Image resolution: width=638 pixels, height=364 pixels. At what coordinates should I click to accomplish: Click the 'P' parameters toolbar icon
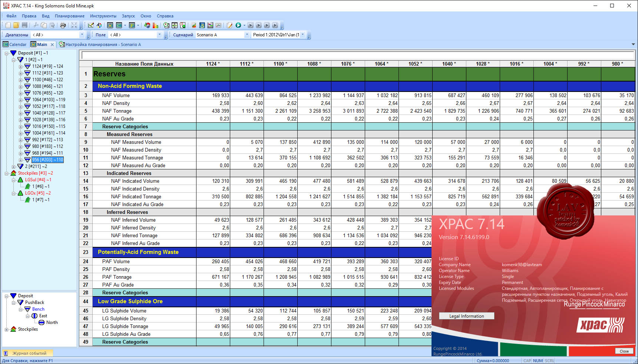pyautogui.click(x=132, y=25)
